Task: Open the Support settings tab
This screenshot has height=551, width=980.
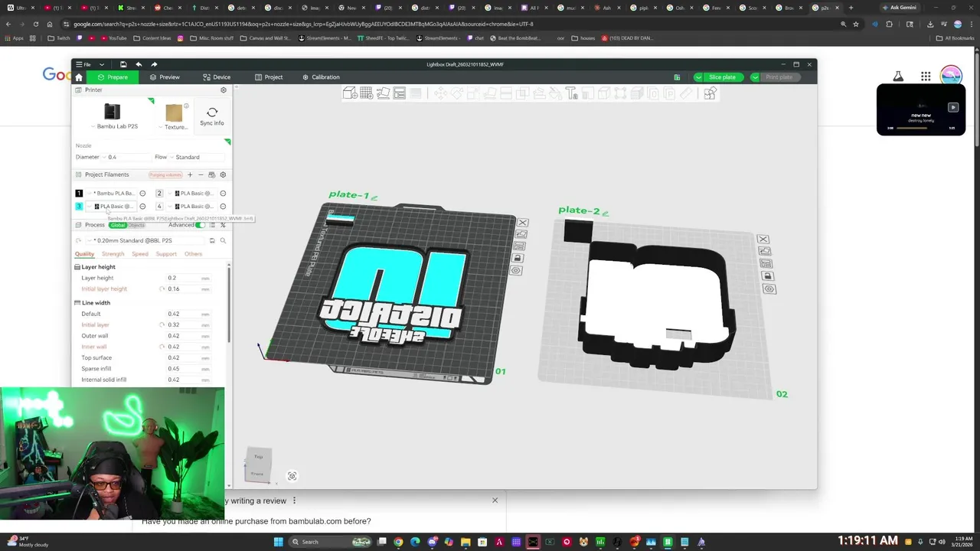Action: click(166, 254)
